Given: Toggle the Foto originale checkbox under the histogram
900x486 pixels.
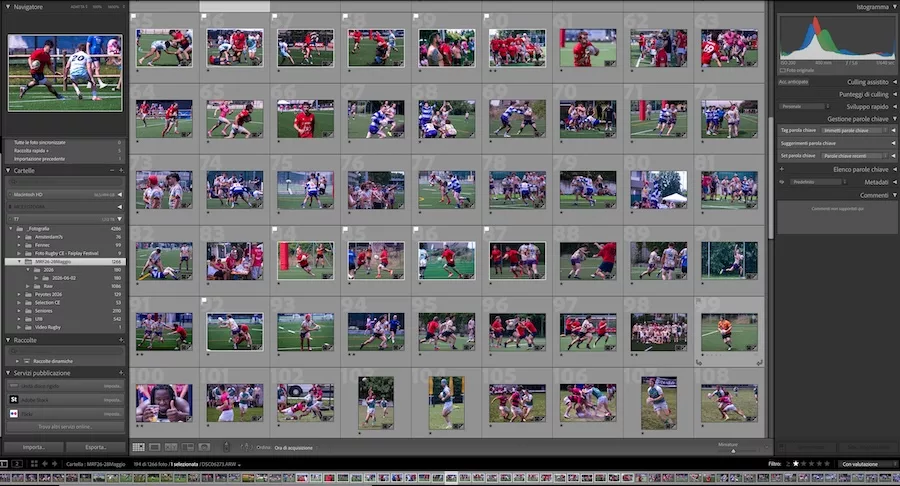Looking at the screenshot, I should (x=782, y=70).
